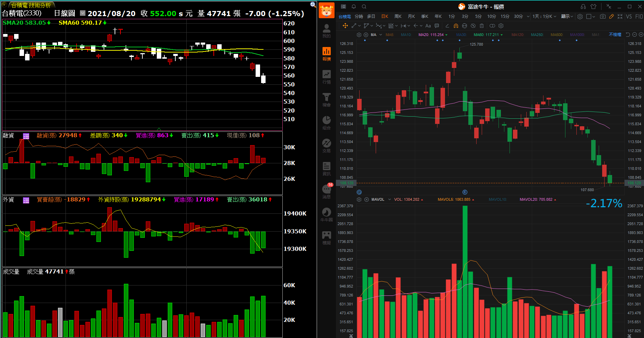Expand MAVOL indicator dropdown
Image resolution: width=644 pixels, height=338 pixels.
(389, 199)
